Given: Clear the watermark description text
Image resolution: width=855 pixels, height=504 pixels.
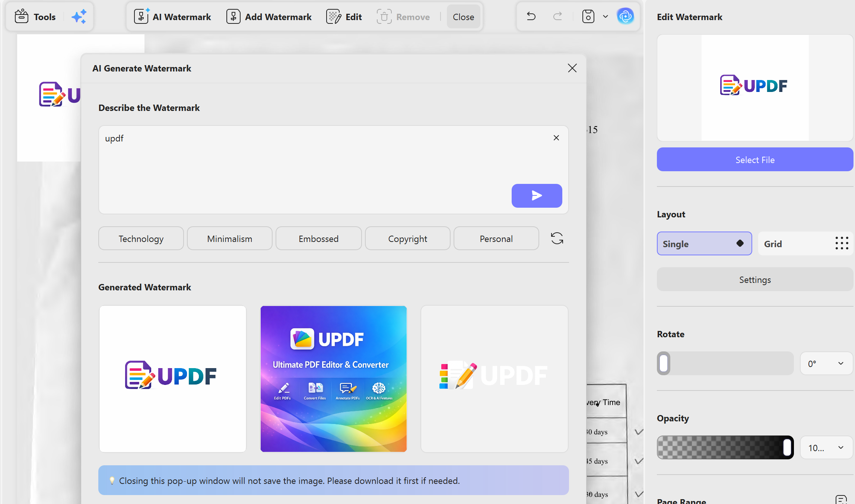Looking at the screenshot, I should pyautogui.click(x=556, y=138).
